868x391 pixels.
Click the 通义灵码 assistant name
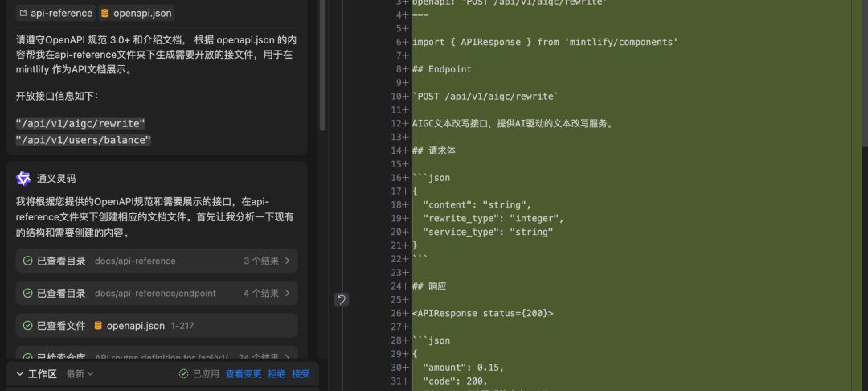[x=56, y=179]
